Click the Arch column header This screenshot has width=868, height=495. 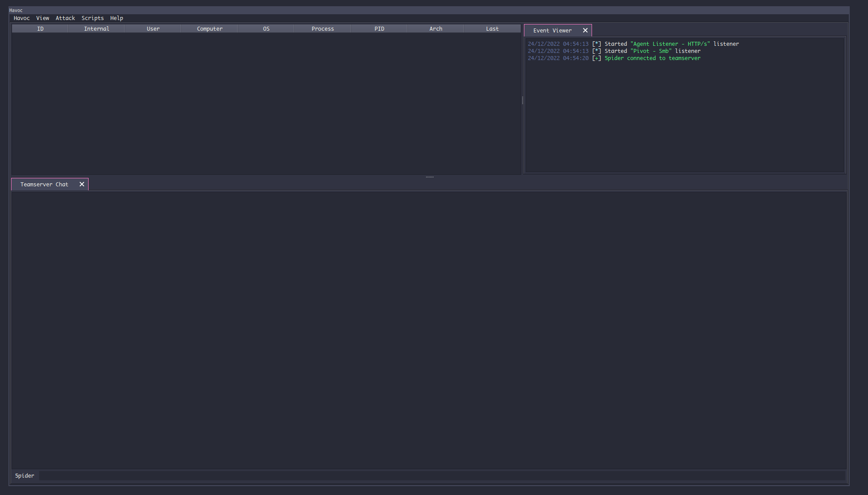pyautogui.click(x=436, y=29)
